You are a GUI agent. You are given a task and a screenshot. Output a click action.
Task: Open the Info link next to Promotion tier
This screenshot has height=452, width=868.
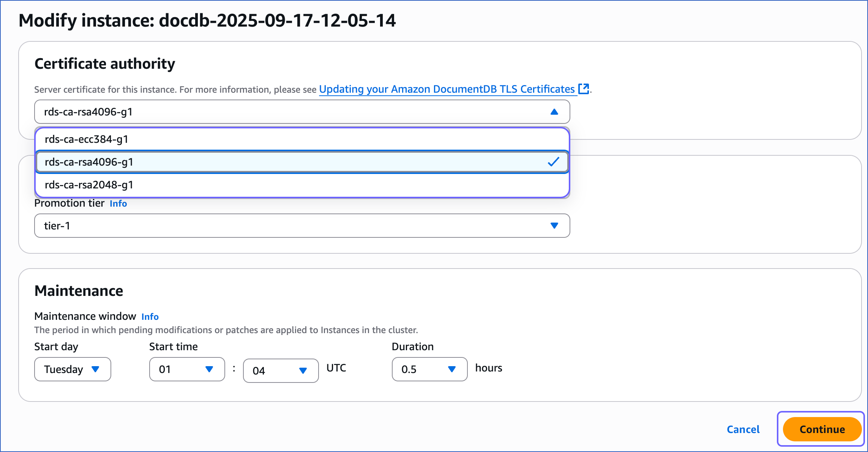click(x=118, y=204)
